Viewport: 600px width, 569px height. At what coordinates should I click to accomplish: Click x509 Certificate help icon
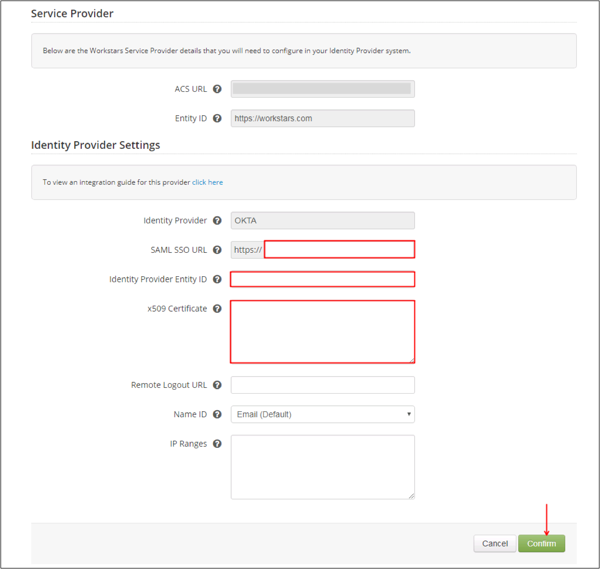(218, 309)
